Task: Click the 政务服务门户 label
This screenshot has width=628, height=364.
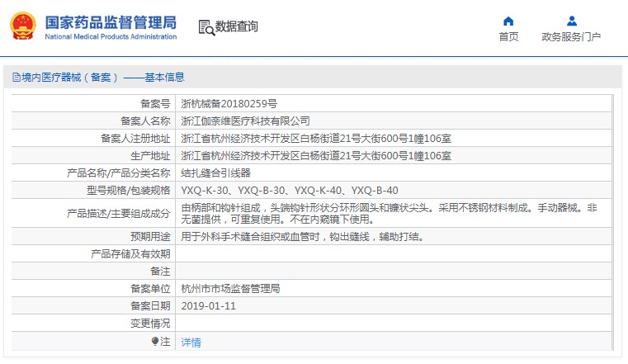Action: point(571,37)
